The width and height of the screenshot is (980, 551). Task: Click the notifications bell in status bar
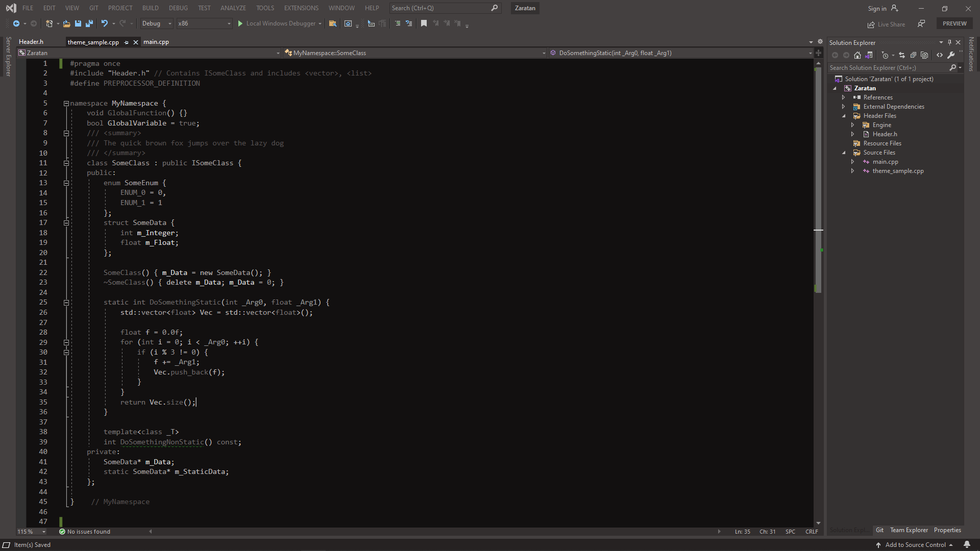(967, 544)
